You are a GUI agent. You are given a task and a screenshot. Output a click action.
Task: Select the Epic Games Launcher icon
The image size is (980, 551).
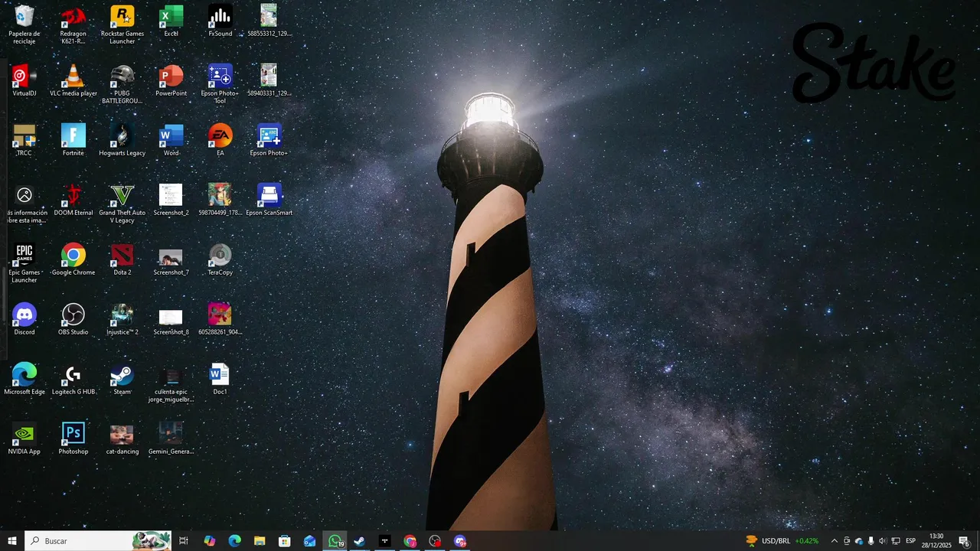pyautogui.click(x=24, y=263)
